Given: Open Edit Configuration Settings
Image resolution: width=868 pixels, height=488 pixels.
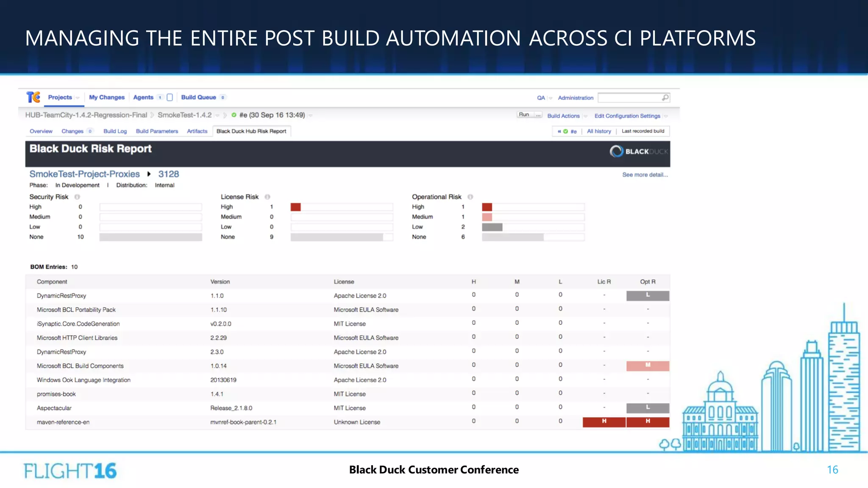Looking at the screenshot, I should click(627, 116).
